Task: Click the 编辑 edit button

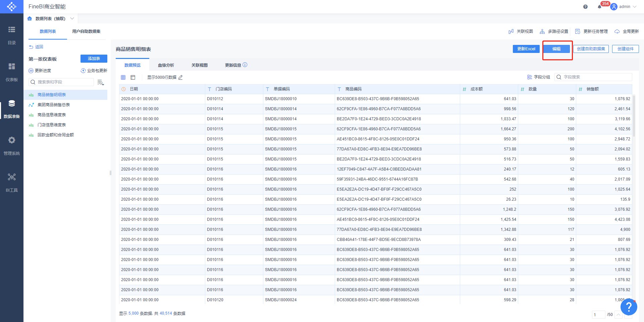Action: click(x=556, y=49)
